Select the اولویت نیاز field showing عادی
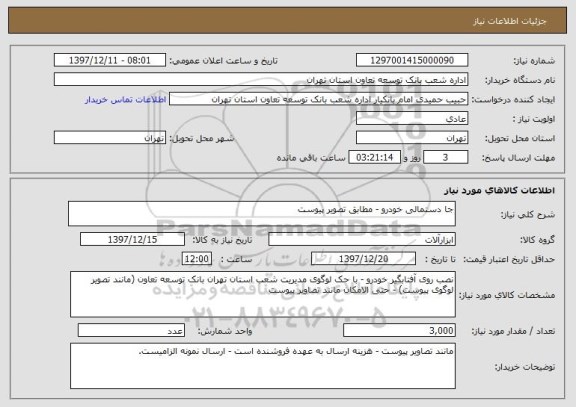Viewport: 576px width, 407px height. tap(412, 119)
